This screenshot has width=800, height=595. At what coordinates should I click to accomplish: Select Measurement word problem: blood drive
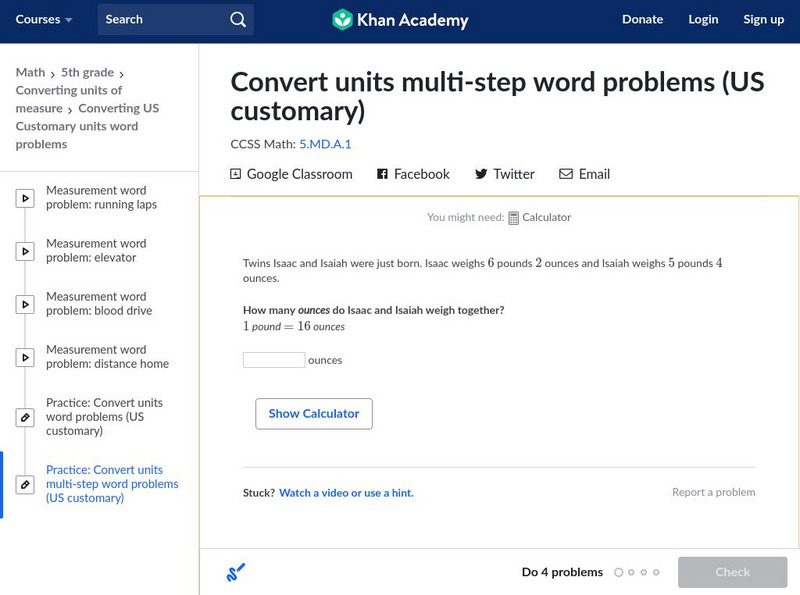[x=96, y=304]
